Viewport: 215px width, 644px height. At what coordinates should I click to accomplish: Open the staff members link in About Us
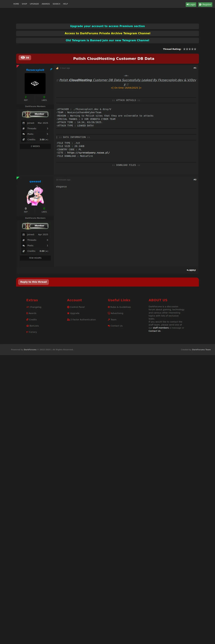[161, 328]
